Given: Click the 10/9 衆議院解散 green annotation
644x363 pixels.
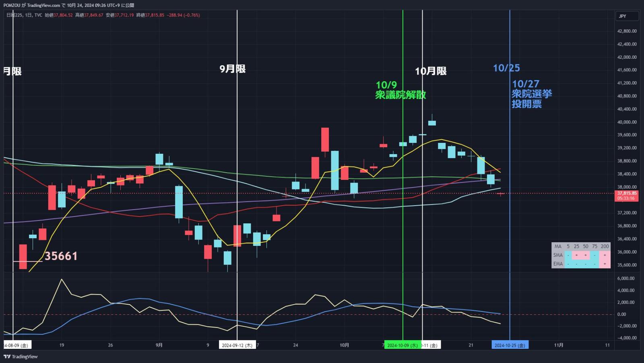Looking at the screenshot, I should 400,90.
